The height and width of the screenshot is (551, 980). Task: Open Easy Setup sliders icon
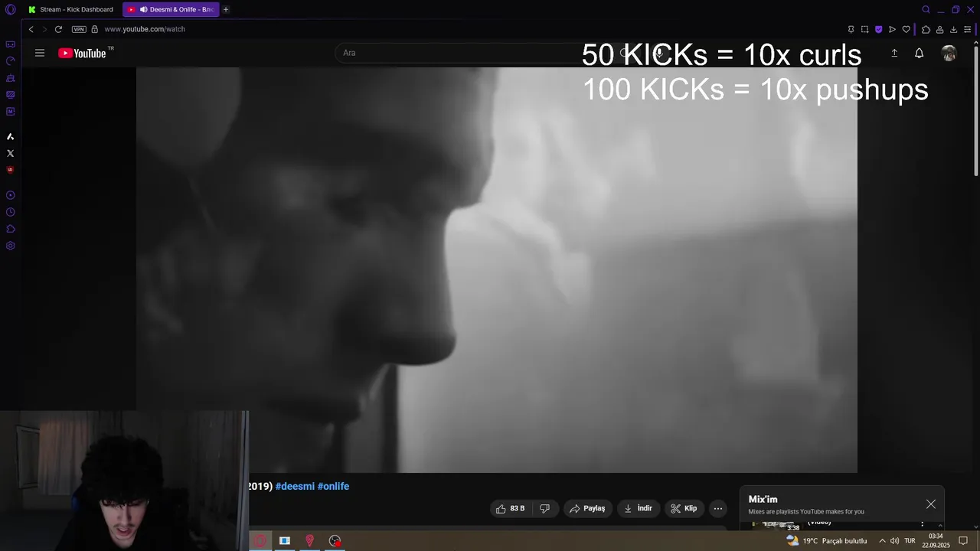[969, 29]
